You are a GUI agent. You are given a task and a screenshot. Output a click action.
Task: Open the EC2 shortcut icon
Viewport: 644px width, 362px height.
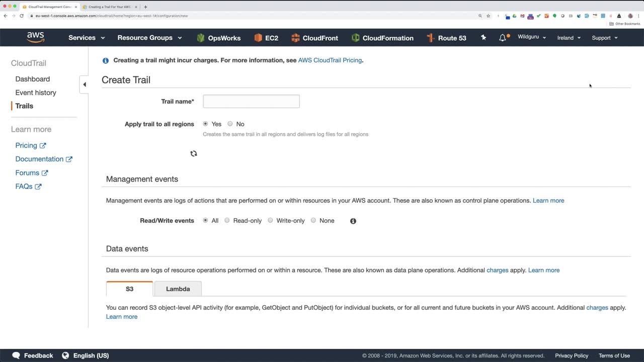pos(258,38)
